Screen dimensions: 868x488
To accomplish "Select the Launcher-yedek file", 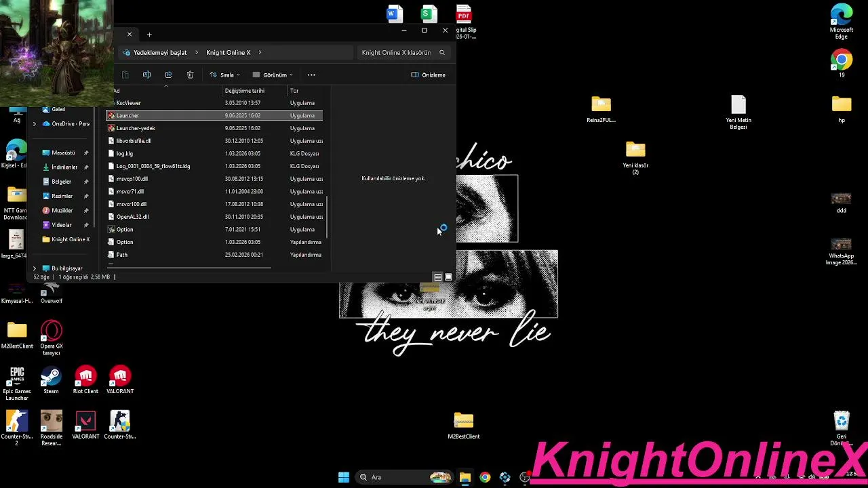I will 214,128.
